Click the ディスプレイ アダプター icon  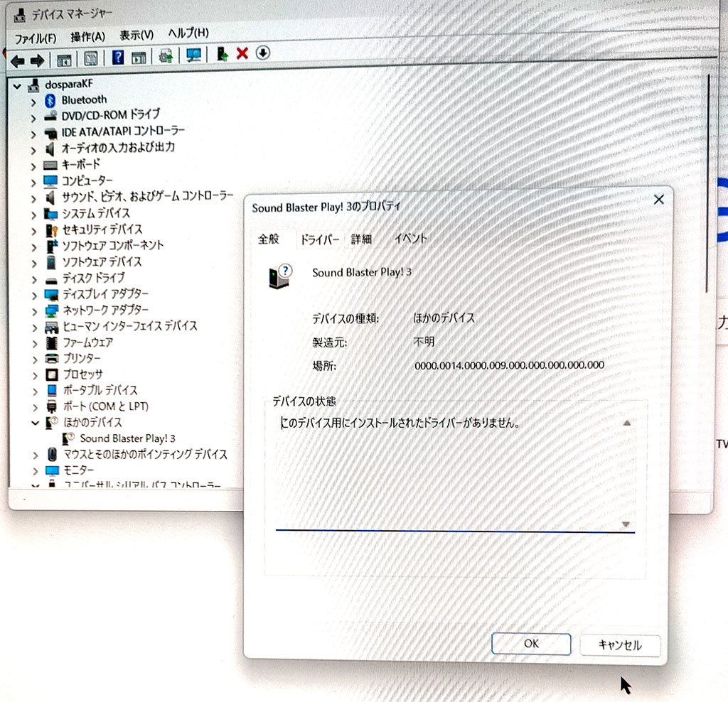(51, 295)
